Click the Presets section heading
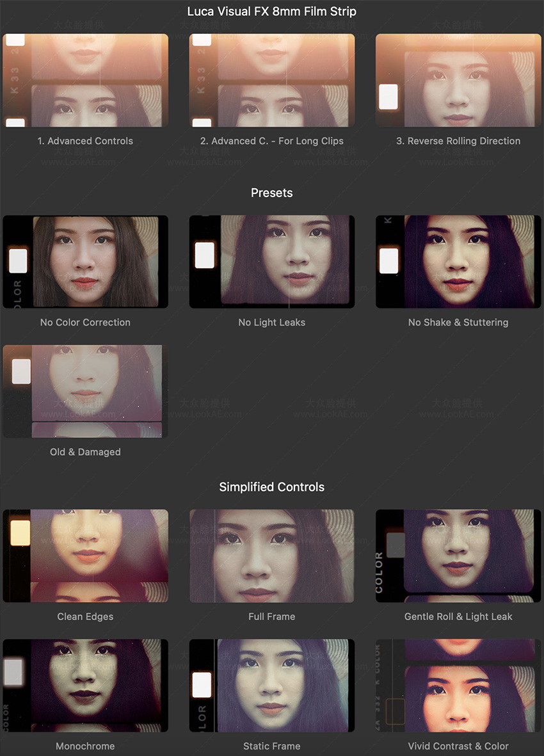The height and width of the screenshot is (756, 544). pos(271,193)
